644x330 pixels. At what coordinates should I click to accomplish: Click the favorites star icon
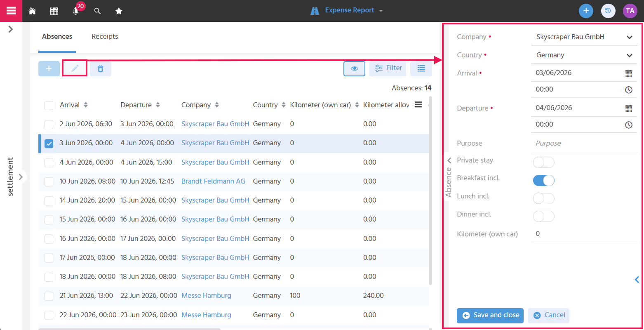[119, 11]
